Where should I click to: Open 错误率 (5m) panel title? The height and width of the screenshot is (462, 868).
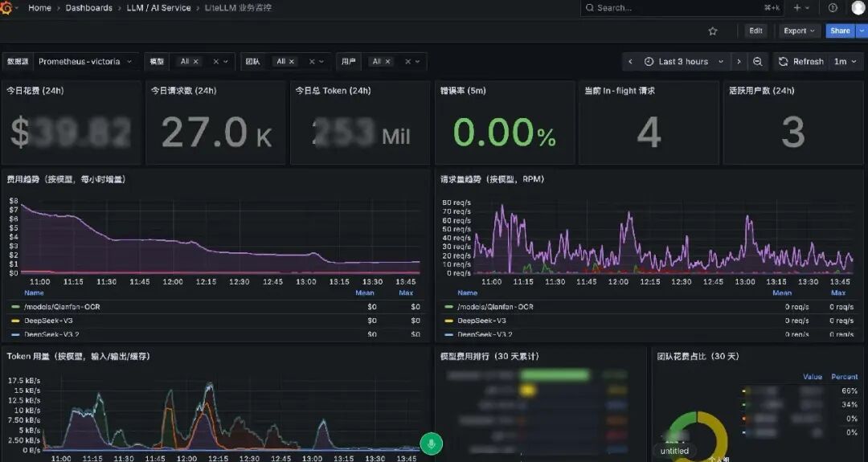[463, 91]
